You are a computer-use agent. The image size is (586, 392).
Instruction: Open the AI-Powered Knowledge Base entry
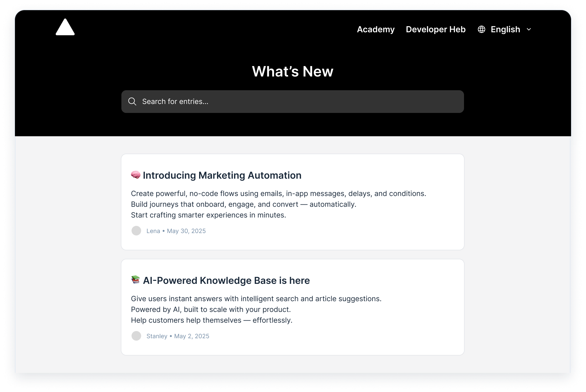click(226, 280)
